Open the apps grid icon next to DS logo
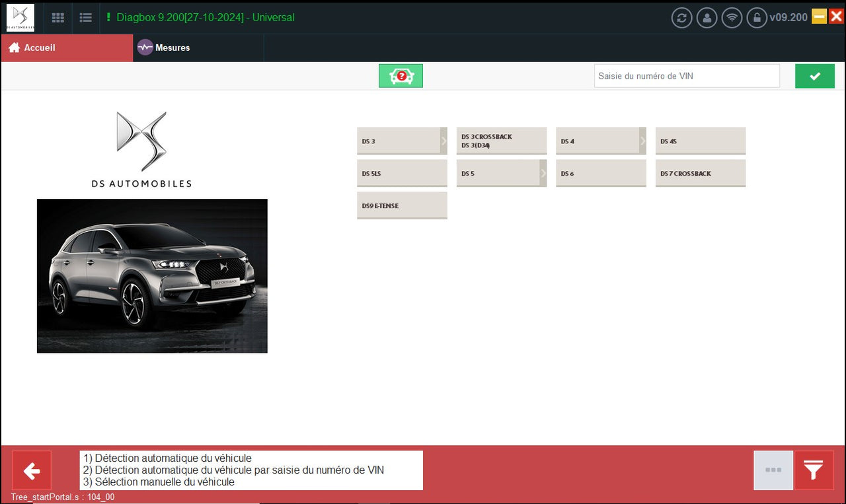The height and width of the screenshot is (504, 846). click(x=58, y=18)
